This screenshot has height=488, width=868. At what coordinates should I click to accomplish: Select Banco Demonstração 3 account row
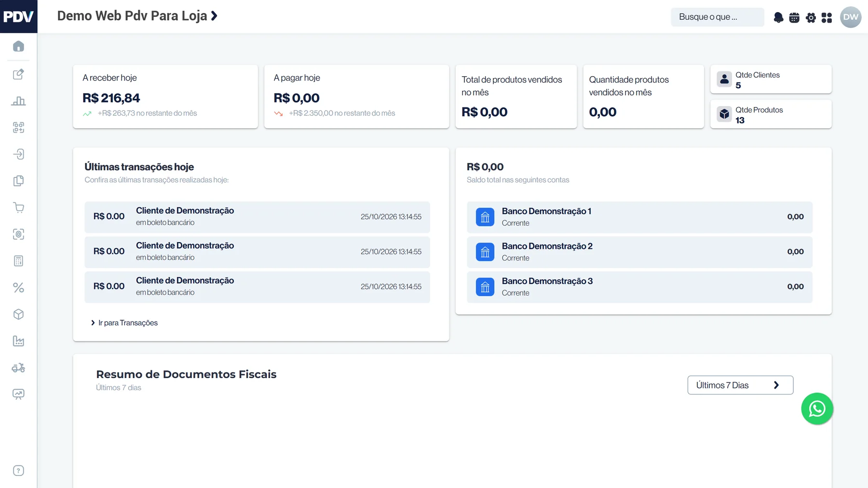coord(639,287)
